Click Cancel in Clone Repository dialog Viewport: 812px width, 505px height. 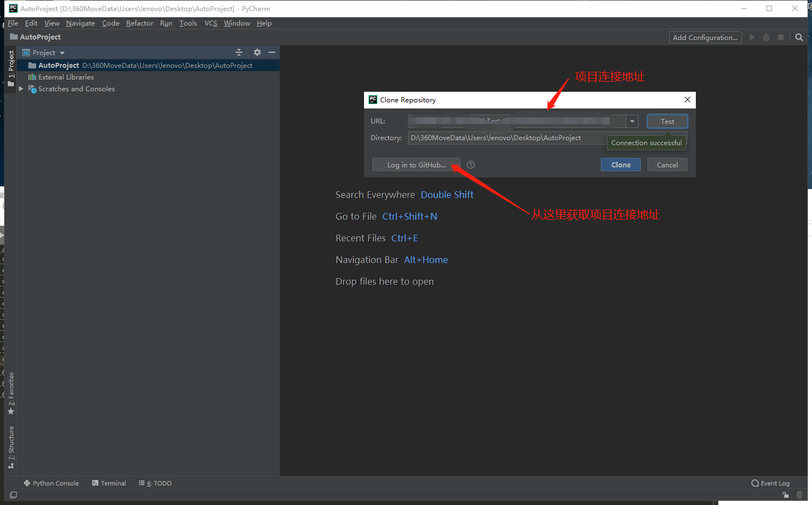(x=667, y=165)
